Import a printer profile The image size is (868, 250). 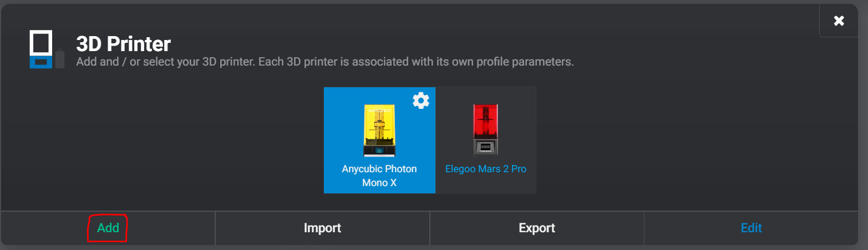point(322,228)
